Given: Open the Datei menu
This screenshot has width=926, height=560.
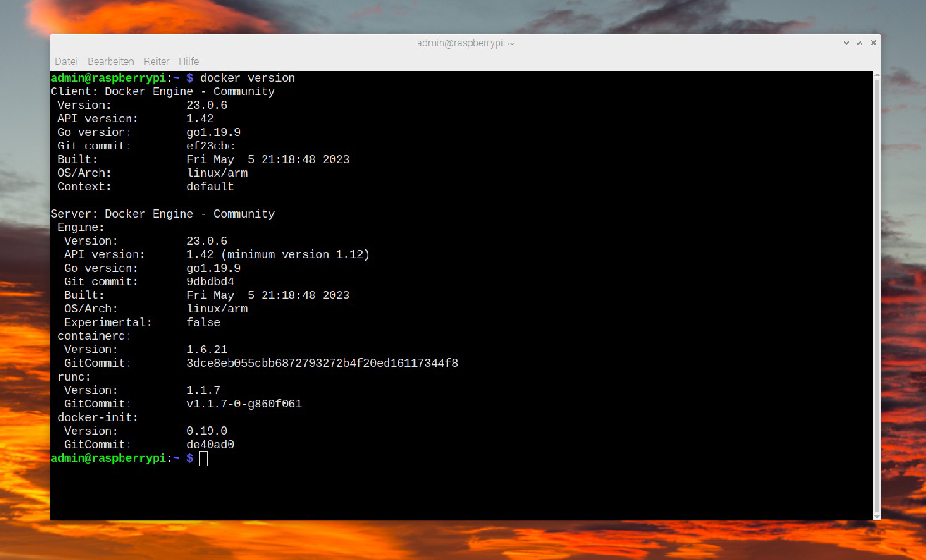Looking at the screenshot, I should (66, 61).
